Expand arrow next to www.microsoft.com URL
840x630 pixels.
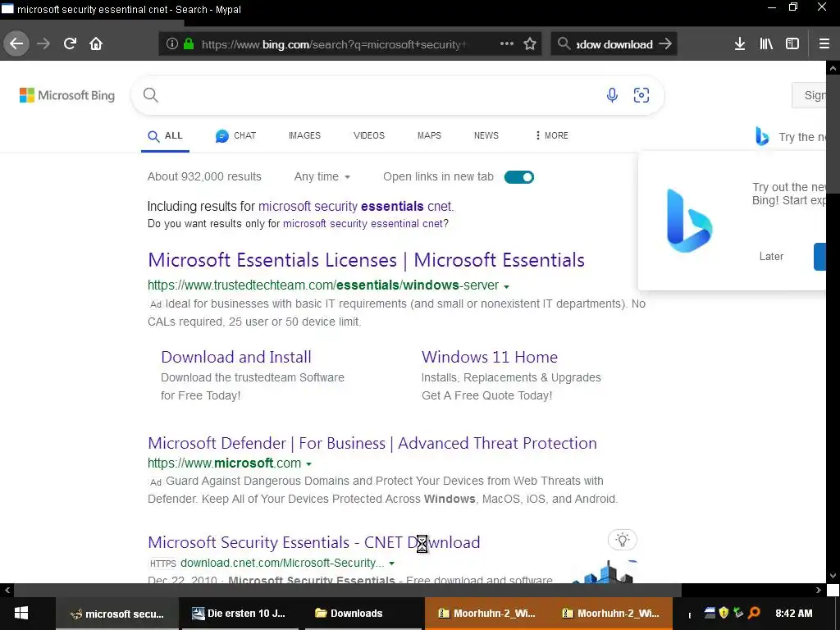pos(309,464)
